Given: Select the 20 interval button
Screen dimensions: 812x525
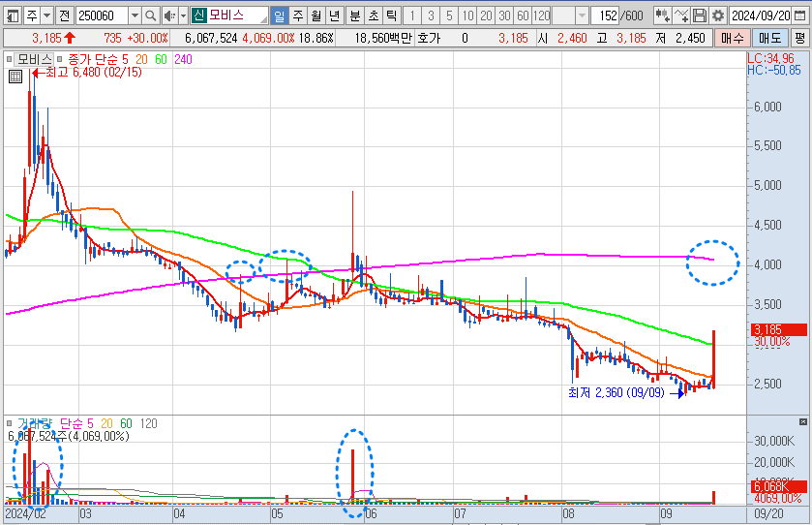Looking at the screenshot, I should coord(486,16).
